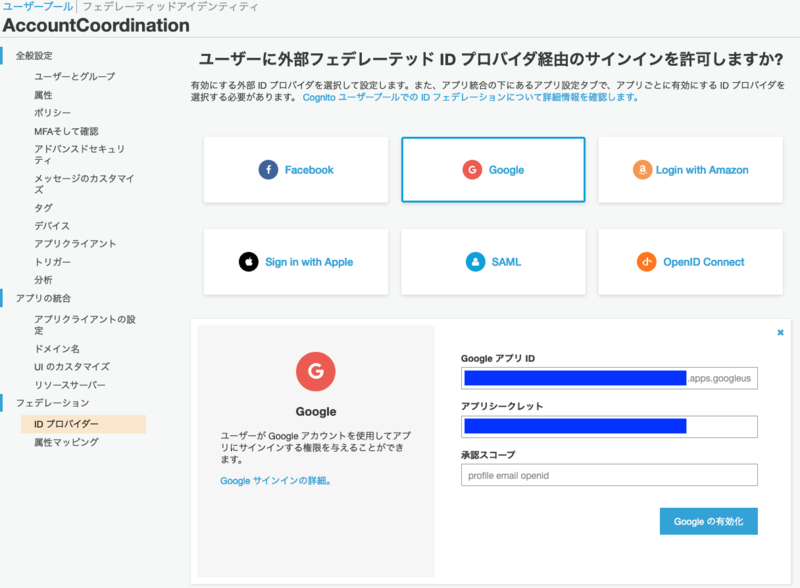The width and height of the screenshot is (800, 588).
Task: Select the SAML provider card
Action: click(x=493, y=262)
